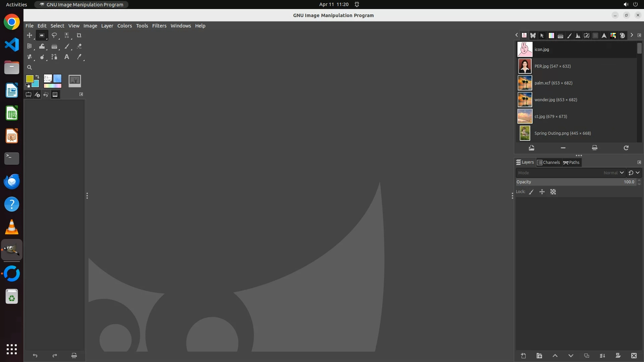The width and height of the screenshot is (644, 362).
Task: Open the Layers panel configure tab menu
Action: click(x=639, y=162)
